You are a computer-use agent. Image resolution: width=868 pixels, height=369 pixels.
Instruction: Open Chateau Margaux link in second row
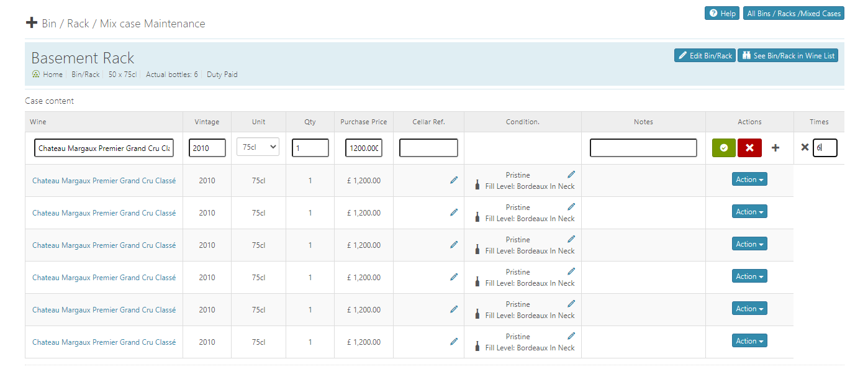(x=104, y=213)
